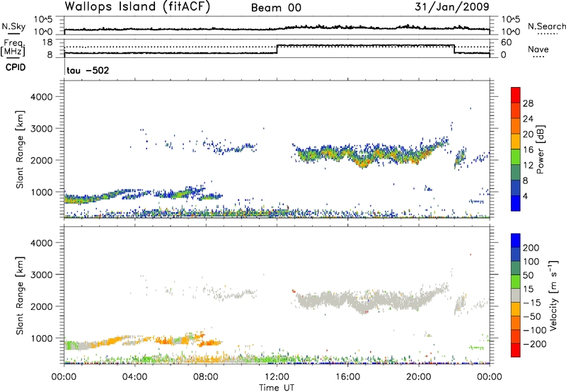This screenshot has width=566, height=392.
Task: Click the blue top segment of the Velocity colorbar
Action: [x=516, y=240]
